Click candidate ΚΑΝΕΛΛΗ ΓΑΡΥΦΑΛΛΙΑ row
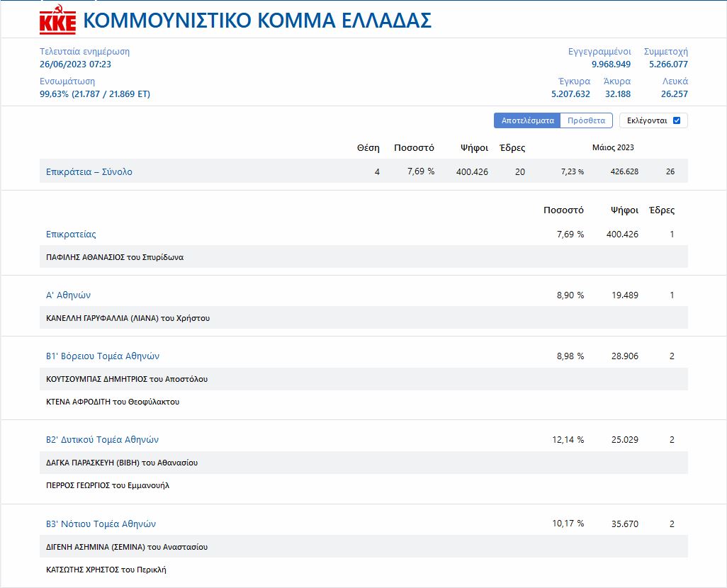This screenshot has width=727, height=588. tap(128, 318)
